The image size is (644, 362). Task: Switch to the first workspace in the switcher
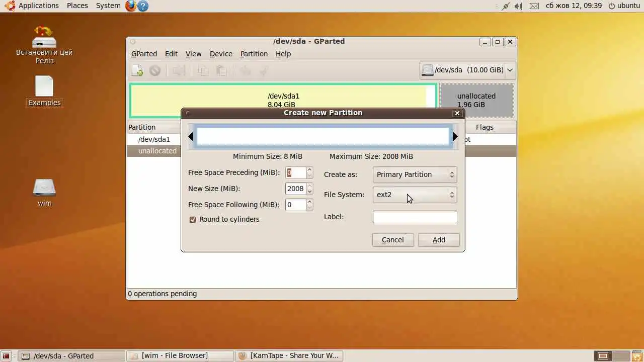click(603, 356)
